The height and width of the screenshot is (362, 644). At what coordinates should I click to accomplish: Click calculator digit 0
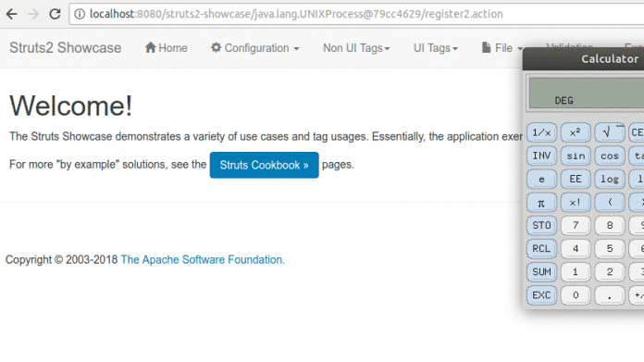click(x=576, y=295)
